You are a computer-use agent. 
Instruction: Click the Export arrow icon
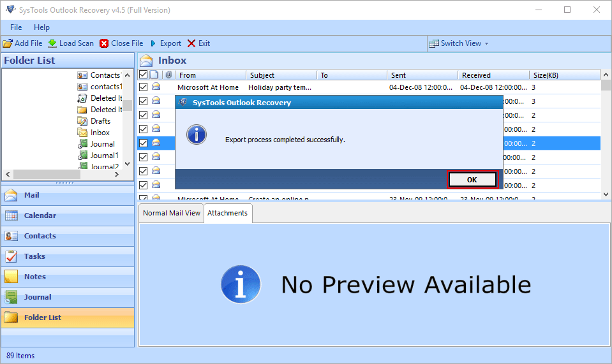click(153, 43)
